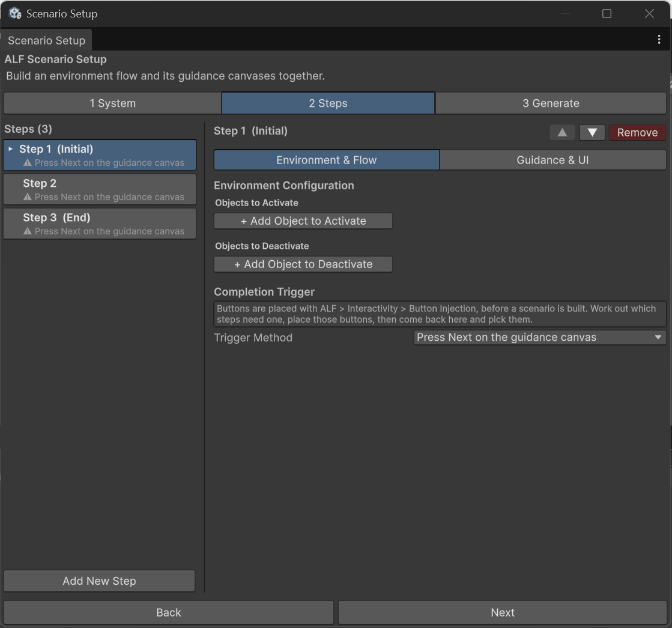Screen dimensions: 672x628
Task: Move Step 1 down with the down arrow
Action: (x=592, y=133)
